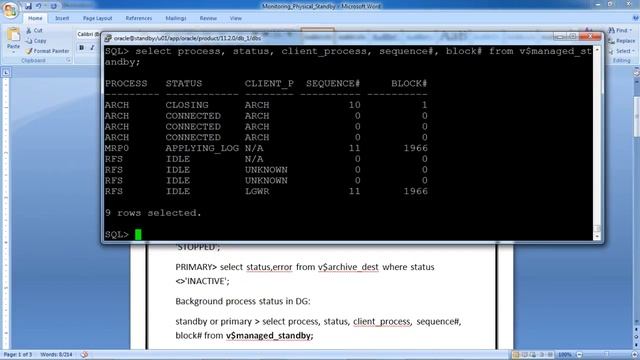
Task: Click terminal scrollbar up arrow
Action: coord(598,49)
